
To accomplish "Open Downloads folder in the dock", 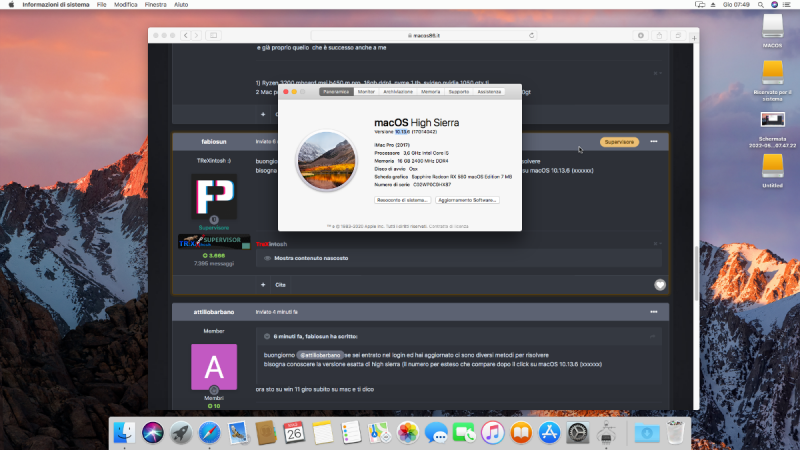I will pos(646,433).
